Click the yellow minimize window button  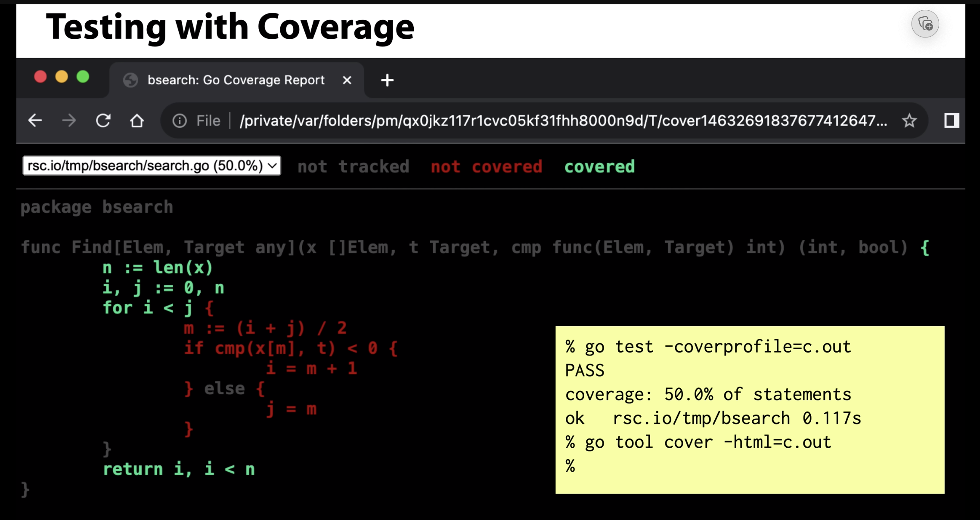click(x=62, y=77)
